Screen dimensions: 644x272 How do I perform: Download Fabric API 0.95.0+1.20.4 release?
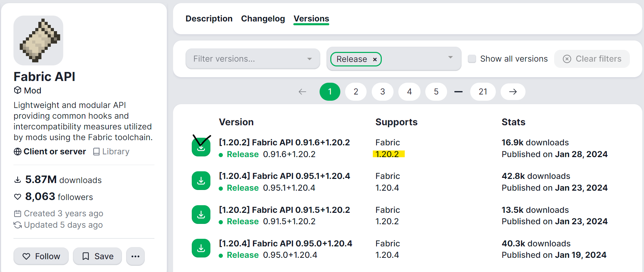pos(201,248)
